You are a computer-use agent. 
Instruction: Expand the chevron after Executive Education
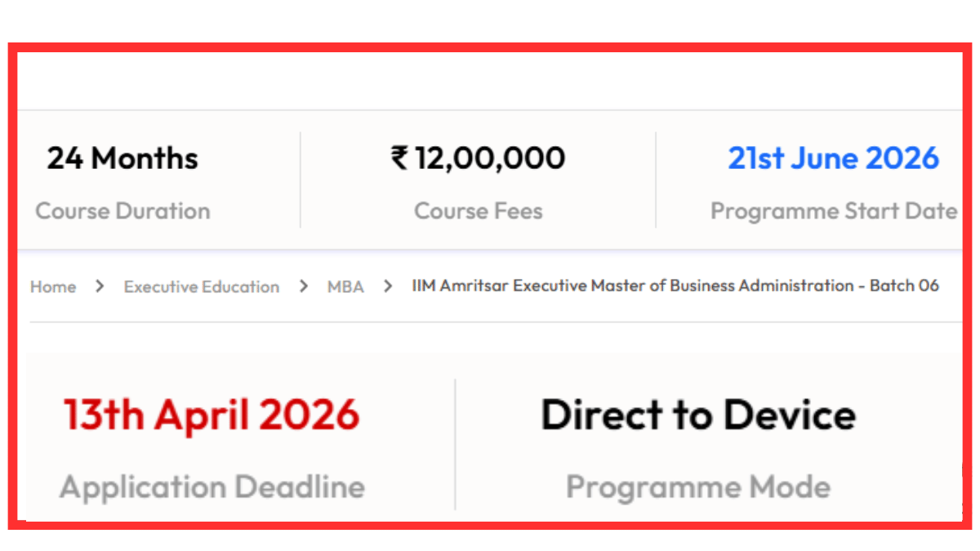point(303,287)
